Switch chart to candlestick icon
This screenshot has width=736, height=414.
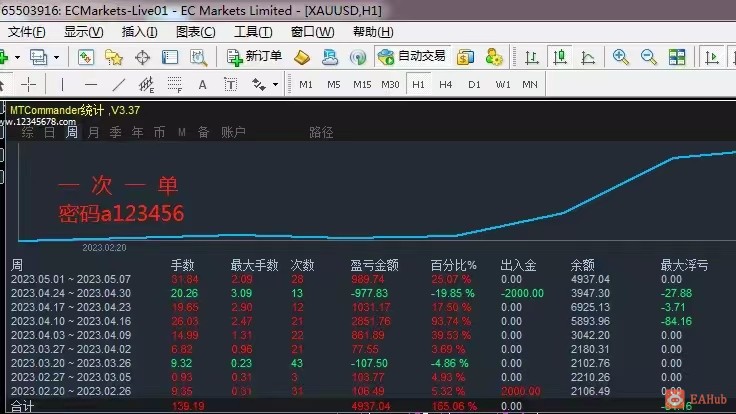point(560,57)
